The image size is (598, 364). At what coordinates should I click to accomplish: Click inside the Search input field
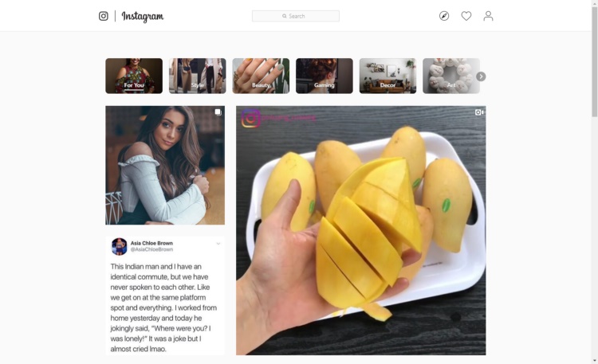click(x=296, y=16)
